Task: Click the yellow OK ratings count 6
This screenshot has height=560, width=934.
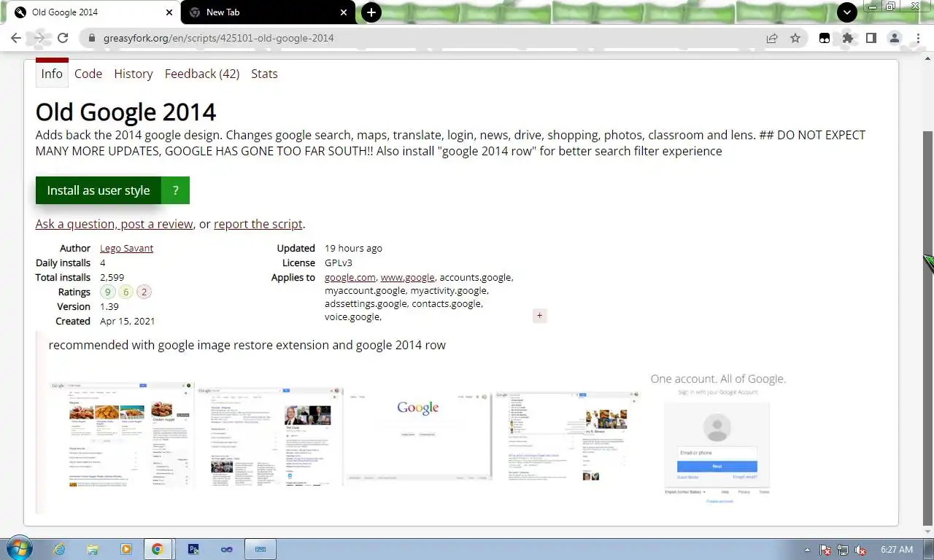Action: coord(126,292)
